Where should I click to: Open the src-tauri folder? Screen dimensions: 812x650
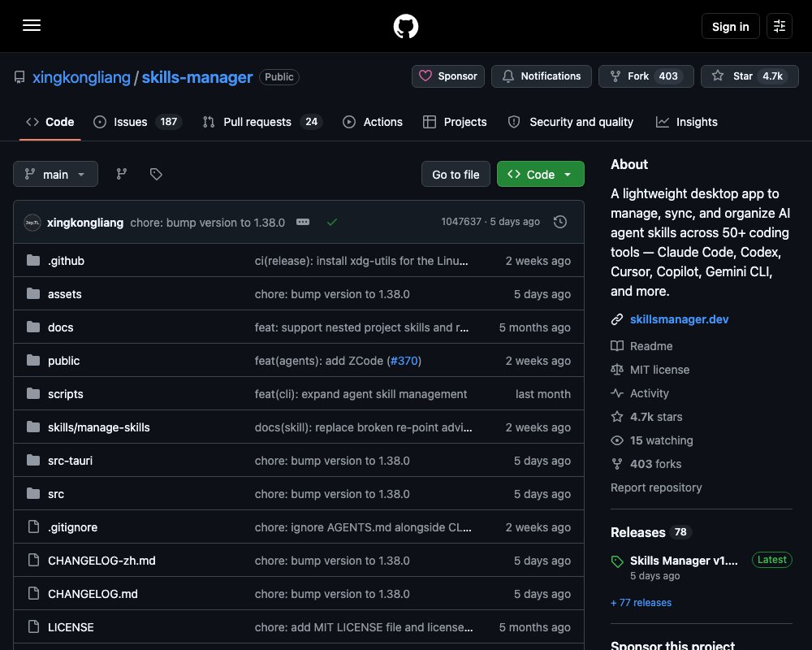[x=70, y=461]
